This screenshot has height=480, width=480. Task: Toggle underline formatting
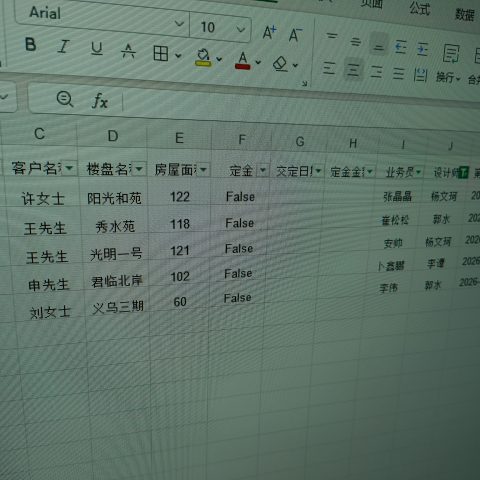click(x=97, y=49)
